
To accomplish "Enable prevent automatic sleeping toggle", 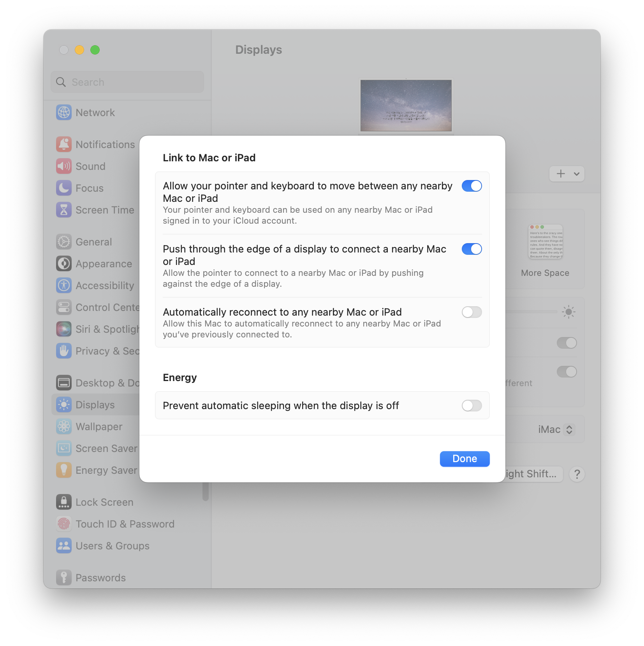I will (472, 406).
